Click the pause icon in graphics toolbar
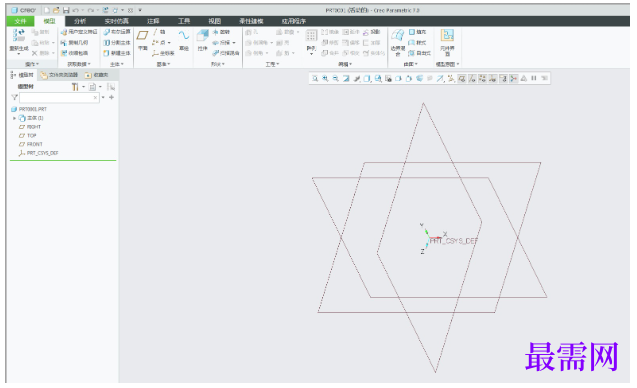Image resolution: width=637 pixels, height=388 pixels. [x=534, y=78]
